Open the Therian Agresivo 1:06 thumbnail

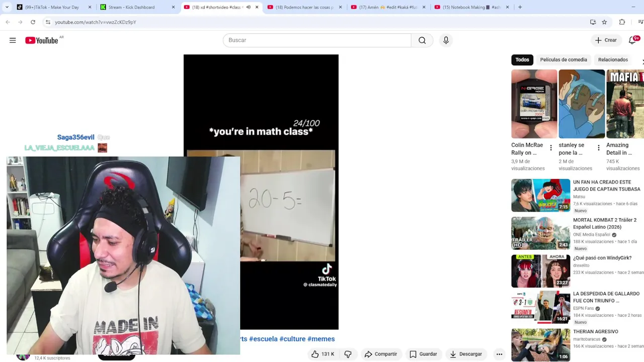tap(541, 345)
